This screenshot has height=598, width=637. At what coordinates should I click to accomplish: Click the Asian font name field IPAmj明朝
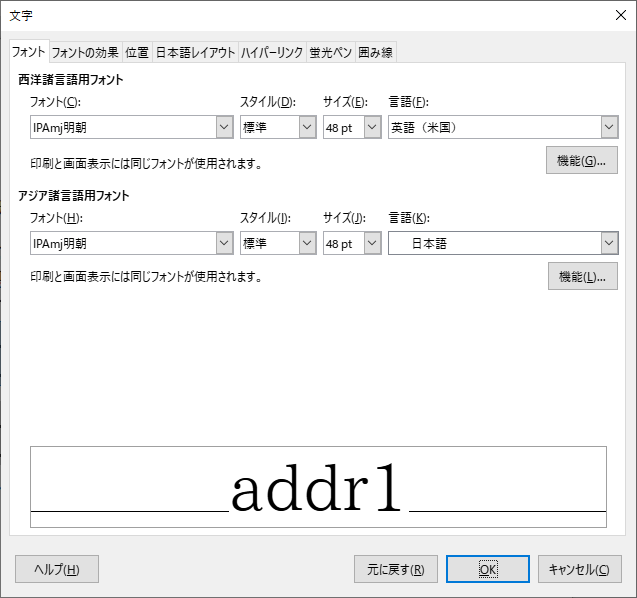coord(123,243)
